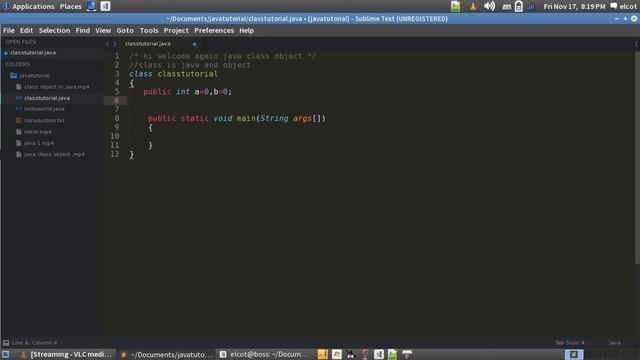Open introduction.txt from the sidebar

pyautogui.click(x=44, y=121)
